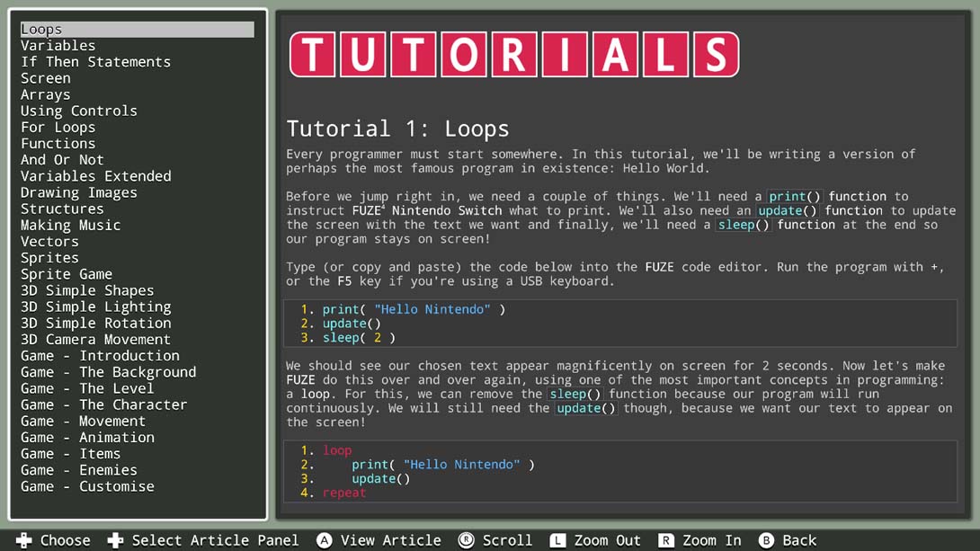Click the plus icon beside Select Article Panel
The width and height of the screenshot is (980, 551).
[x=115, y=540]
